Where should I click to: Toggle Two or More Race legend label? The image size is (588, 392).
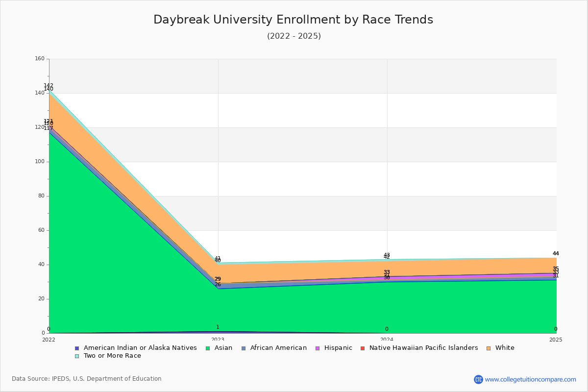(112, 356)
